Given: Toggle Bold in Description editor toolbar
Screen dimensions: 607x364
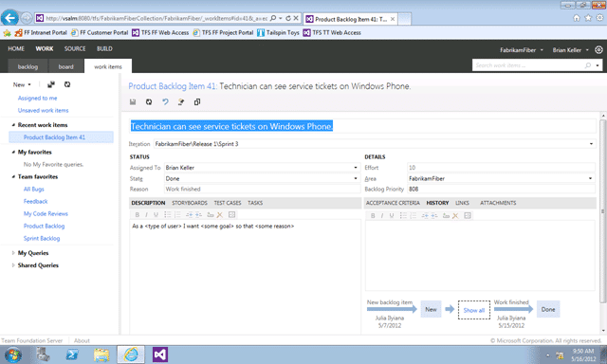Looking at the screenshot, I should pyautogui.click(x=137, y=214).
